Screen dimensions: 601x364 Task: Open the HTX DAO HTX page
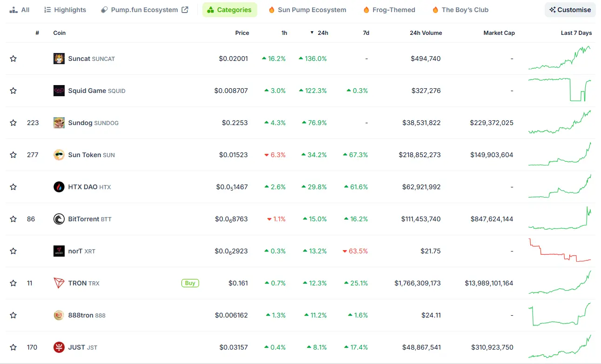coord(90,187)
